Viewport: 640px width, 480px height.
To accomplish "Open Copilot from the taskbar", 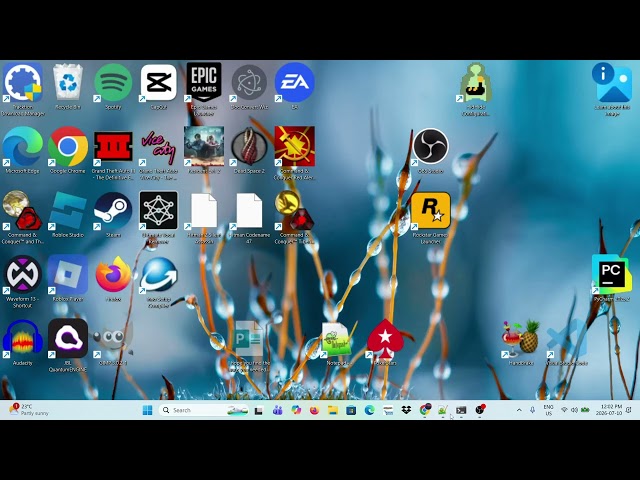I will (x=296, y=410).
